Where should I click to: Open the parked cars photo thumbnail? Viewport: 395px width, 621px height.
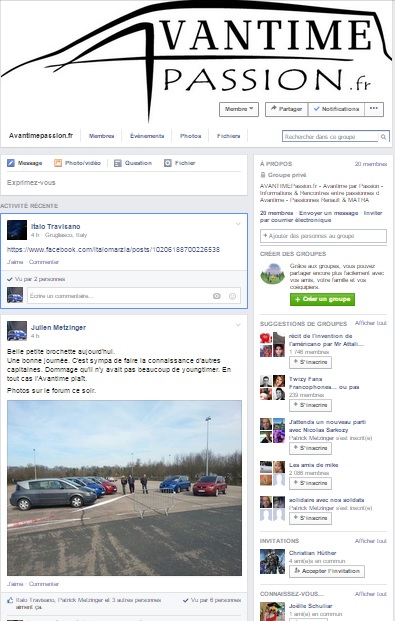tap(124, 488)
